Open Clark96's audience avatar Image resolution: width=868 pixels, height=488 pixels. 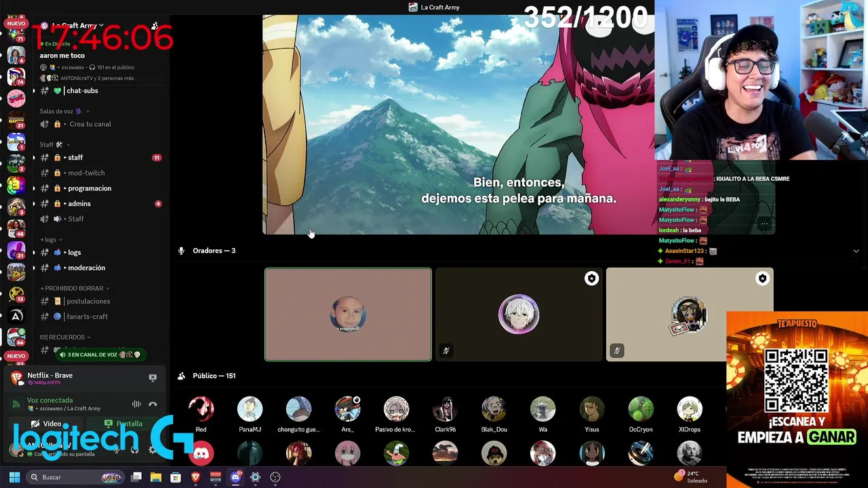click(x=445, y=409)
